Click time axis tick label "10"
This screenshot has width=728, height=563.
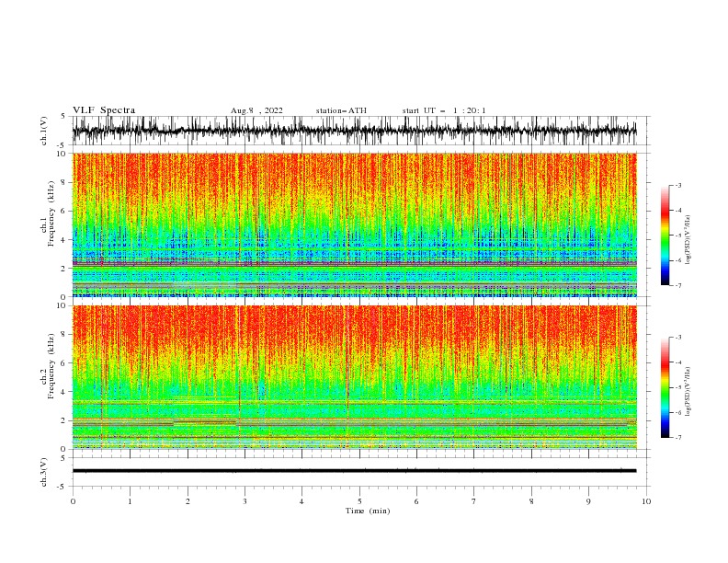(646, 501)
